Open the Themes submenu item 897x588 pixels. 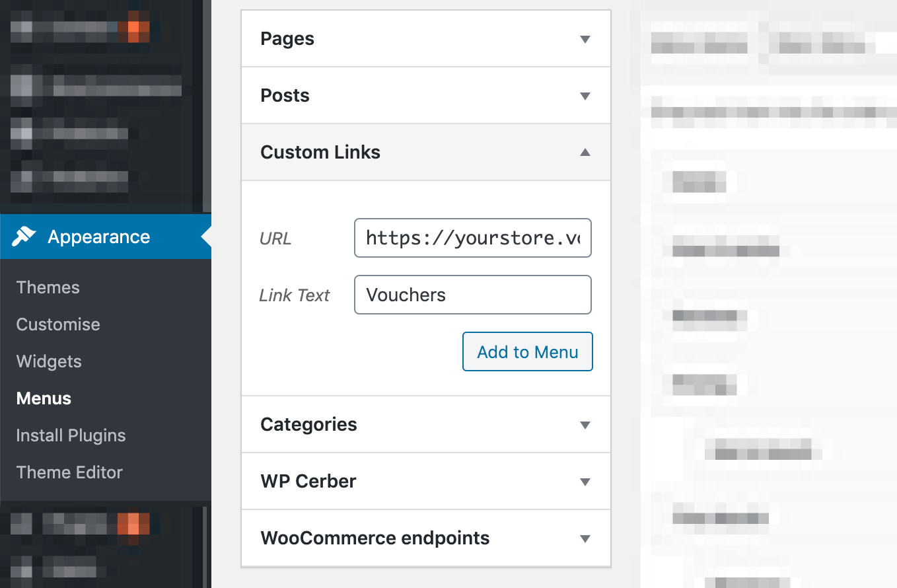click(x=48, y=287)
